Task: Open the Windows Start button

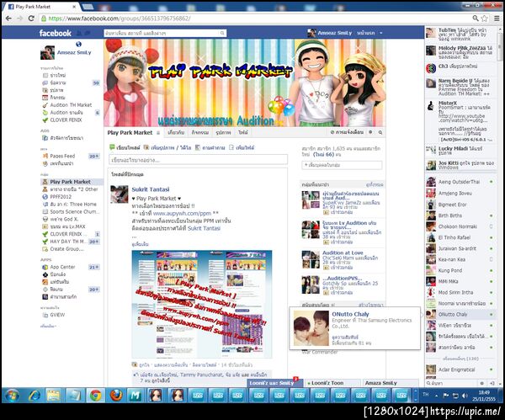Action: (x=13, y=396)
